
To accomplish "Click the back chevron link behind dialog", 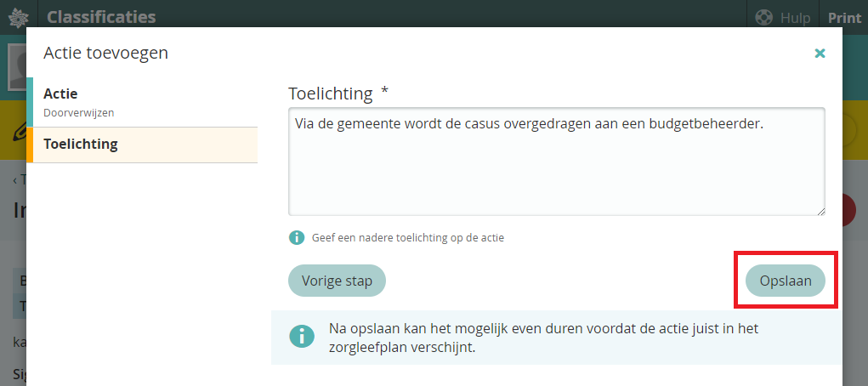I will (x=17, y=179).
